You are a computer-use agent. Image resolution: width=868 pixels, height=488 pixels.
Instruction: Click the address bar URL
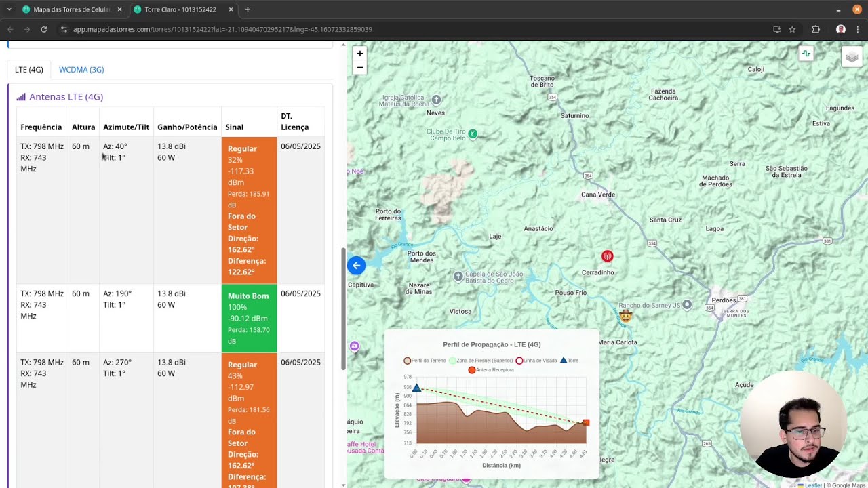point(222,29)
